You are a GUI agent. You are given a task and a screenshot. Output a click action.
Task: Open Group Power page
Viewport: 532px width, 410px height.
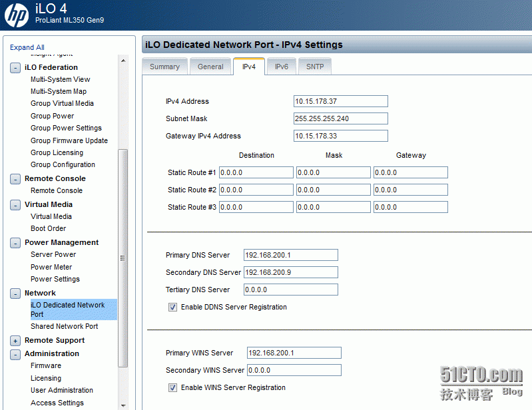pos(52,116)
